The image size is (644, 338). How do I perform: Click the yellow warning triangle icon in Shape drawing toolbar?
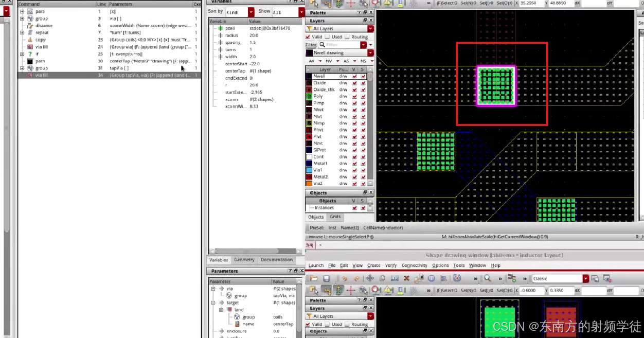coord(388,291)
